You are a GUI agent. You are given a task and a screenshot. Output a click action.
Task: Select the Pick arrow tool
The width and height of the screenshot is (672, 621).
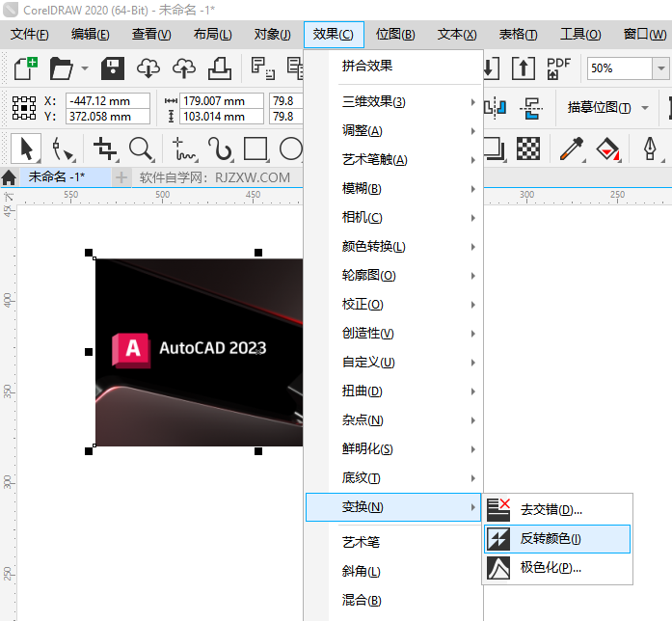coord(26,148)
